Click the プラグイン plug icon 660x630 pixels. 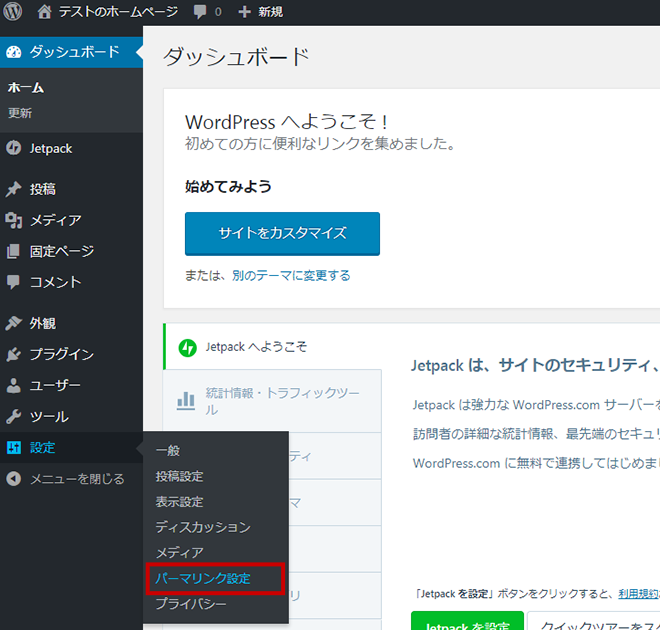[13, 354]
